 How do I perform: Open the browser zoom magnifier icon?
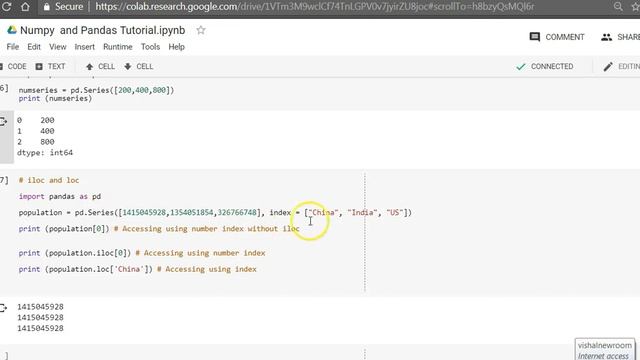coord(618,7)
